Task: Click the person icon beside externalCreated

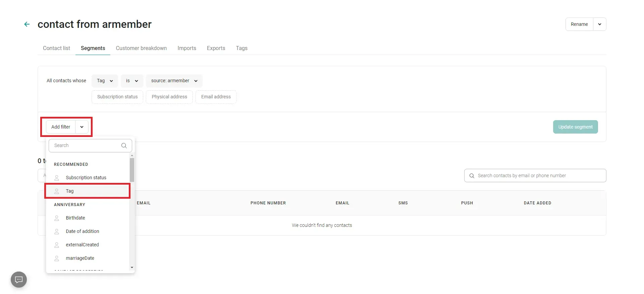Action: 57,245
